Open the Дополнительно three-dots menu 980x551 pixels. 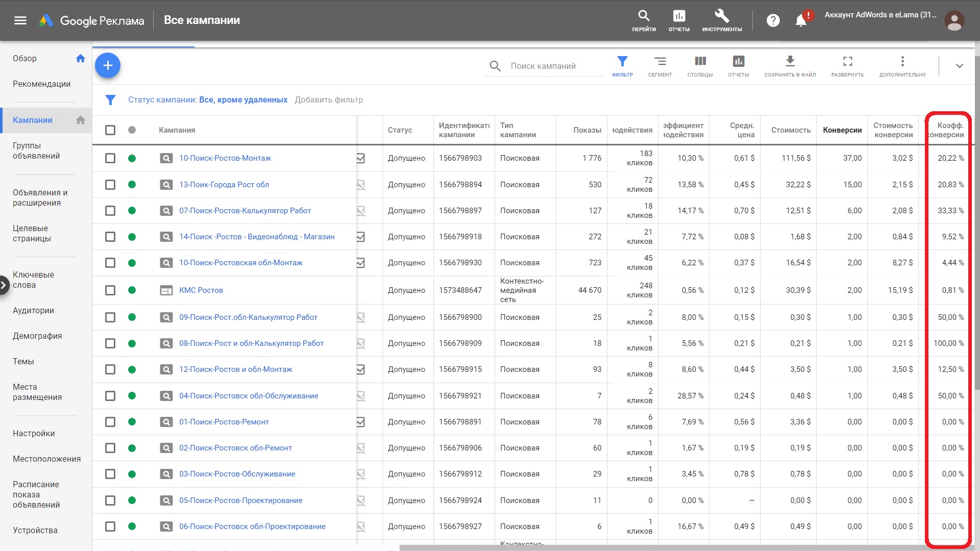pyautogui.click(x=902, y=62)
